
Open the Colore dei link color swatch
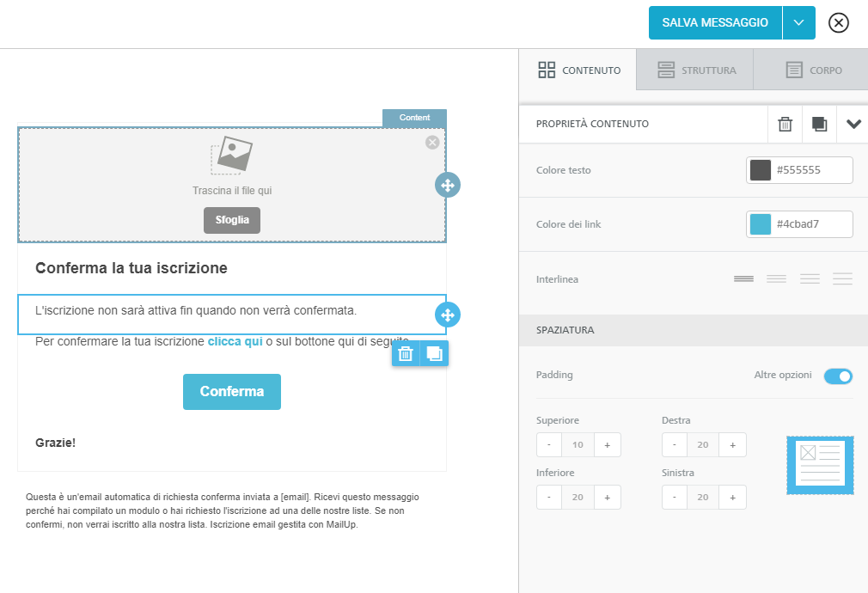(x=761, y=224)
